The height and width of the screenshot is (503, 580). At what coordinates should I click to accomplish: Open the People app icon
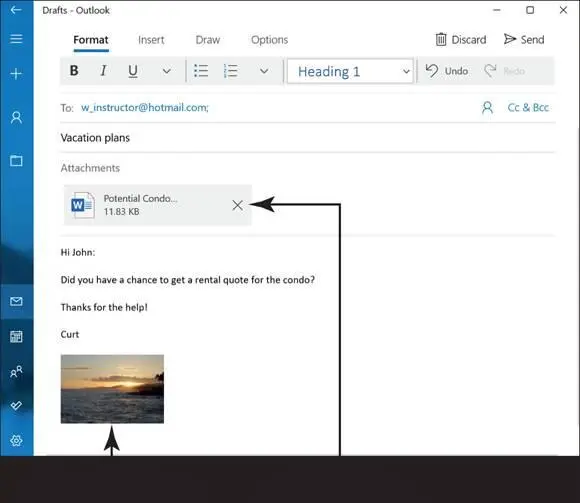16,371
